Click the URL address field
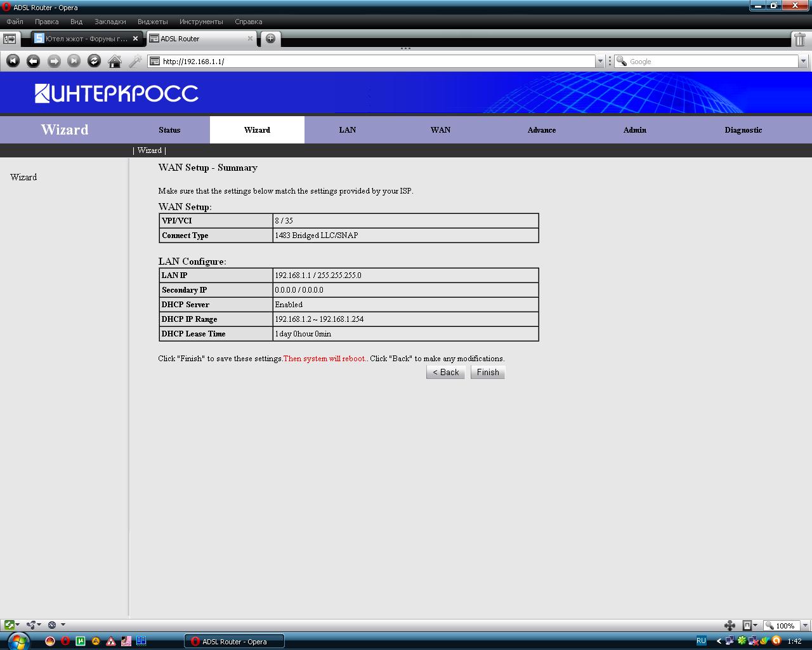The width and height of the screenshot is (812, 650). [374, 62]
